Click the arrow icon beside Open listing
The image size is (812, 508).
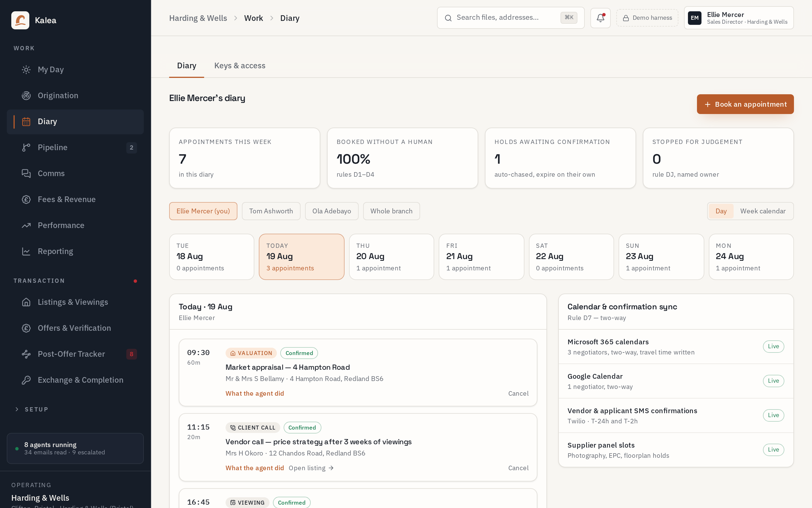(331, 468)
